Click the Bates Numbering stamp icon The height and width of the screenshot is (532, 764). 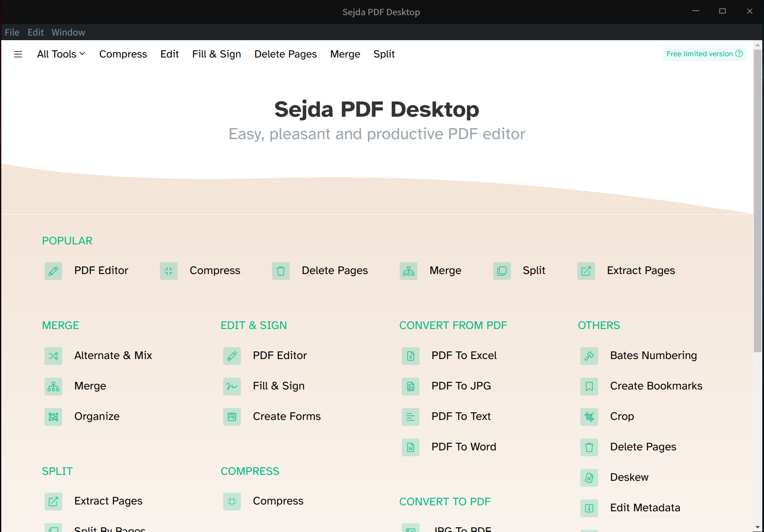[589, 356]
